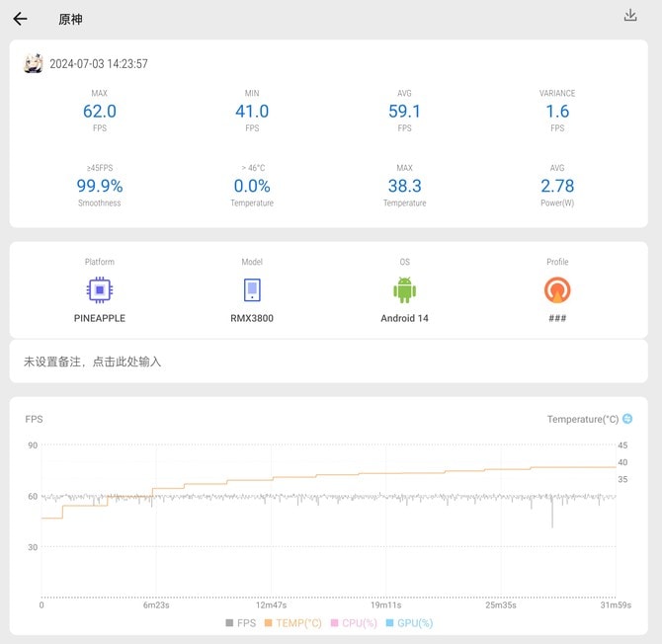The image size is (662, 644).
Task: Click the note field to enter remarks
Action: (93, 362)
